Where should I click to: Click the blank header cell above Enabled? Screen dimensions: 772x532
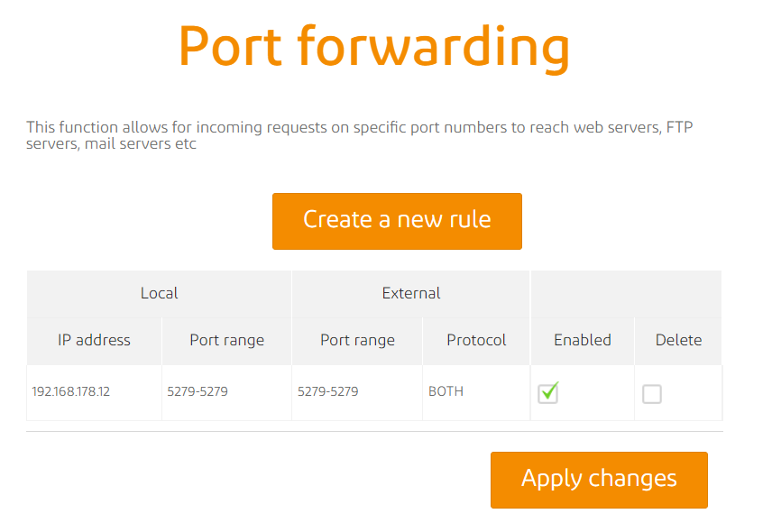(626, 293)
